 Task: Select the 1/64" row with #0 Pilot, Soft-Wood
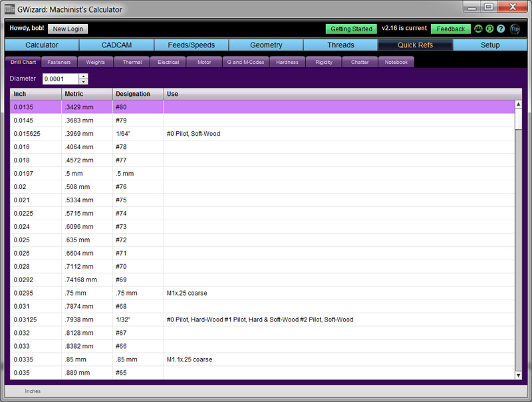point(262,133)
